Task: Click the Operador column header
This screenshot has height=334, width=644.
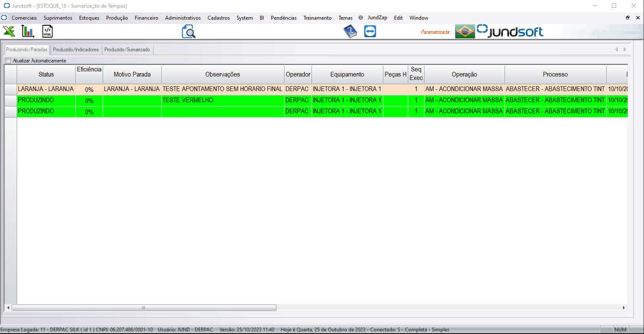Action: tap(298, 74)
